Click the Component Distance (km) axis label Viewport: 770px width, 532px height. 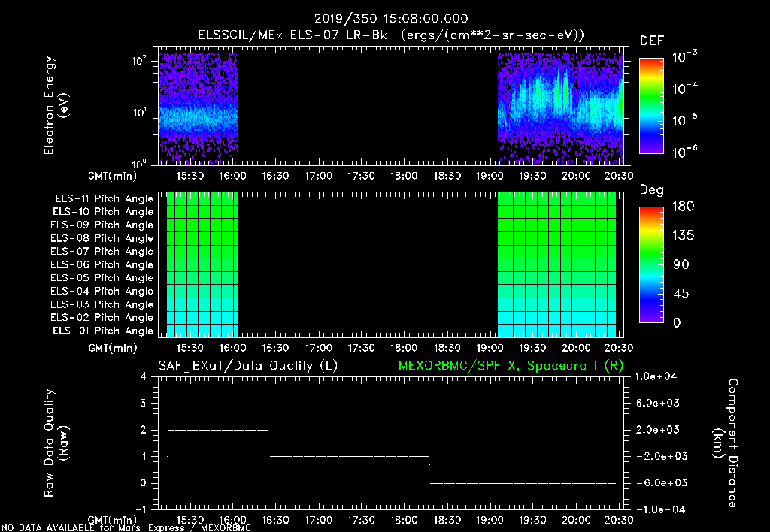(726, 443)
